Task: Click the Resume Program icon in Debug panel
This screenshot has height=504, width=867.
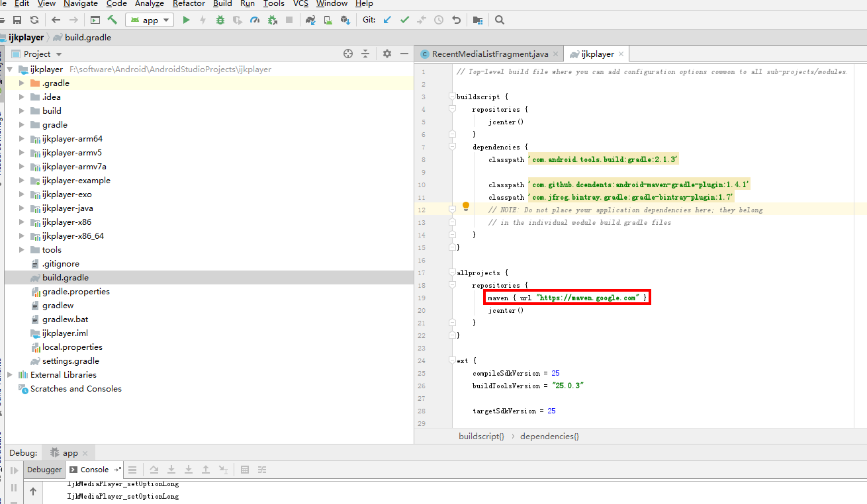Action: tap(14, 470)
